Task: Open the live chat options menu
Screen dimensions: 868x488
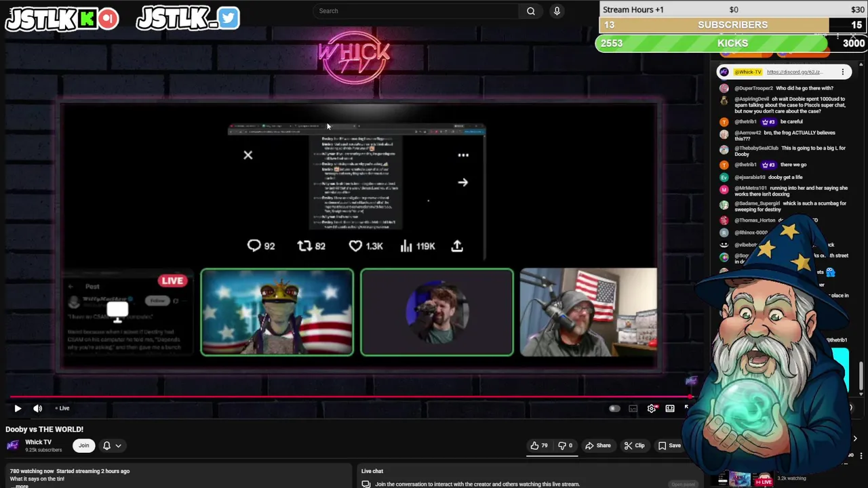Action: point(843,72)
